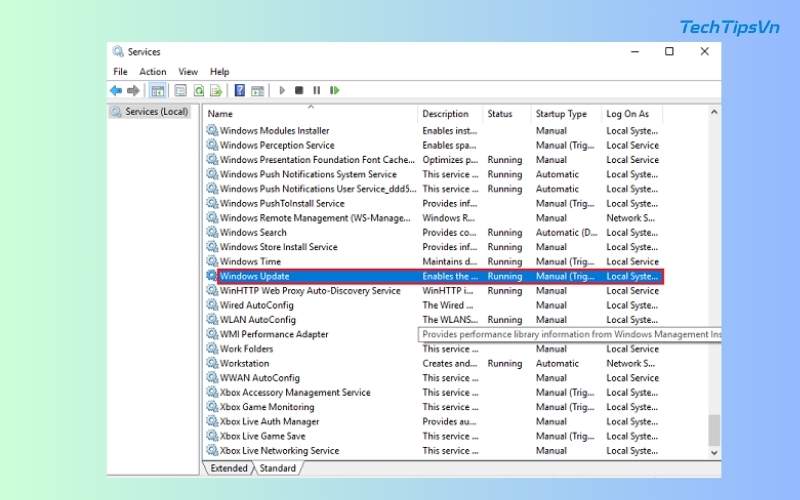The image size is (800, 500).
Task: Select the Windows Perception Service row
Action: (434, 145)
